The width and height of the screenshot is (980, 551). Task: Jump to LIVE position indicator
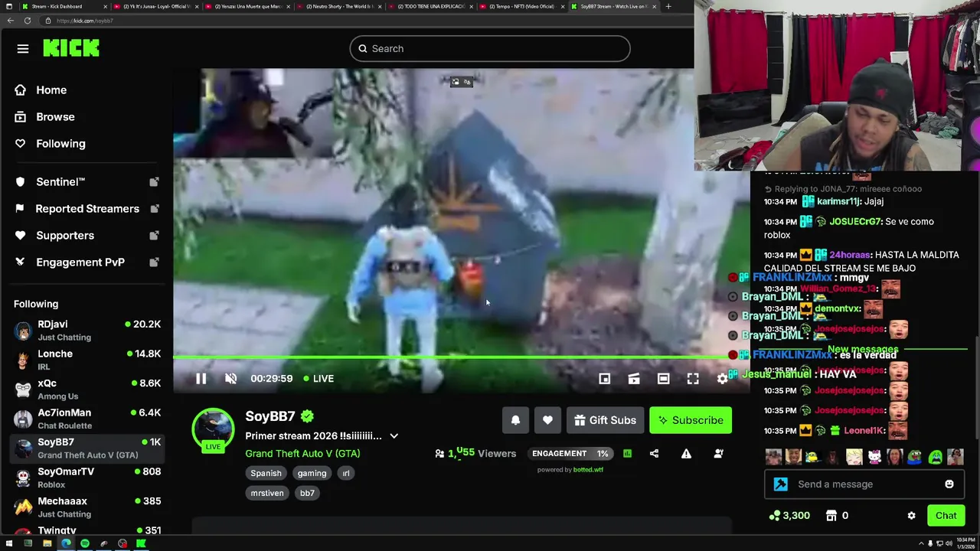(x=318, y=378)
